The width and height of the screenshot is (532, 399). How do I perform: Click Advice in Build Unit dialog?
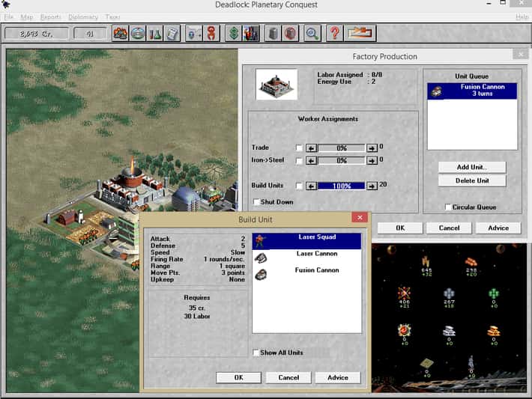click(338, 377)
